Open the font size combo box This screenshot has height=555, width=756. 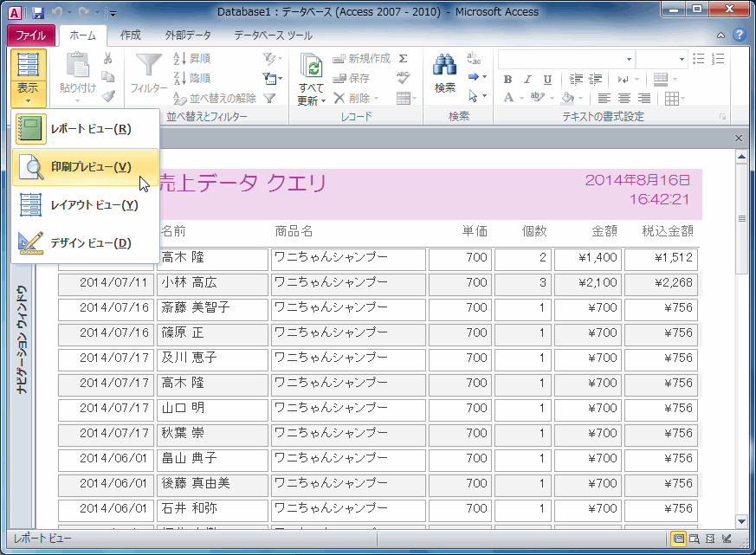(x=662, y=59)
